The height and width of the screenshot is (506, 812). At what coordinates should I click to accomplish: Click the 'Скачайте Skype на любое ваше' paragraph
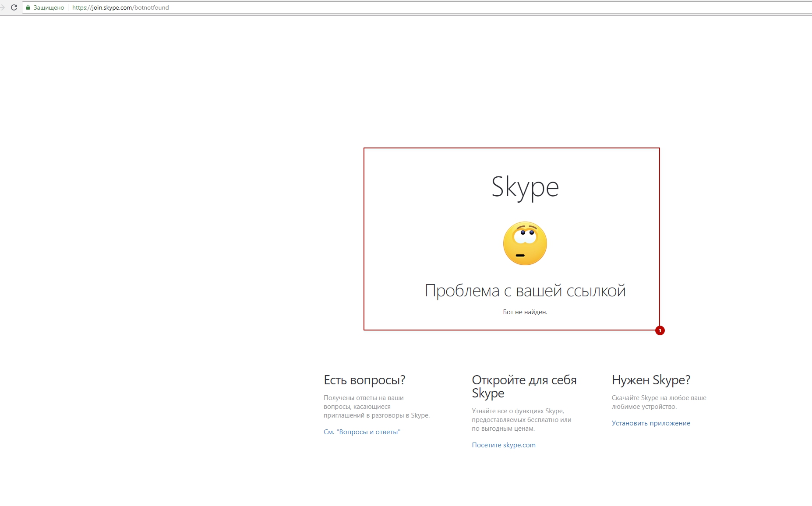[x=659, y=402]
